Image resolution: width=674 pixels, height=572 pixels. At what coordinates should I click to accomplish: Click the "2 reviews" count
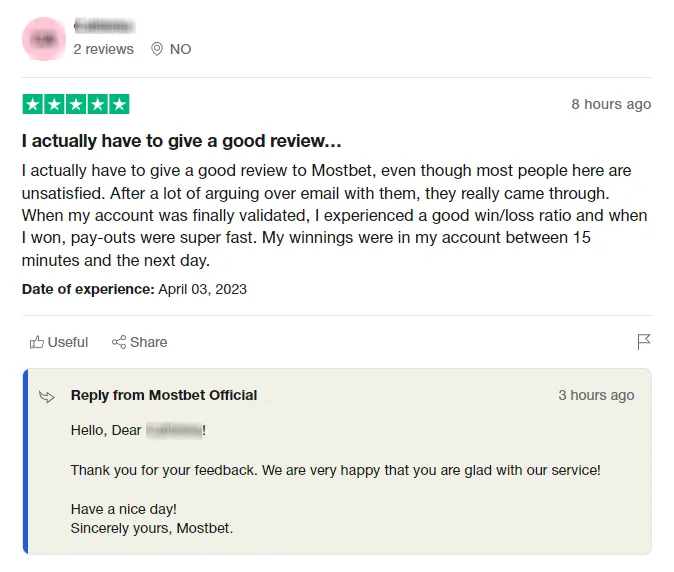click(x=103, y=49)
